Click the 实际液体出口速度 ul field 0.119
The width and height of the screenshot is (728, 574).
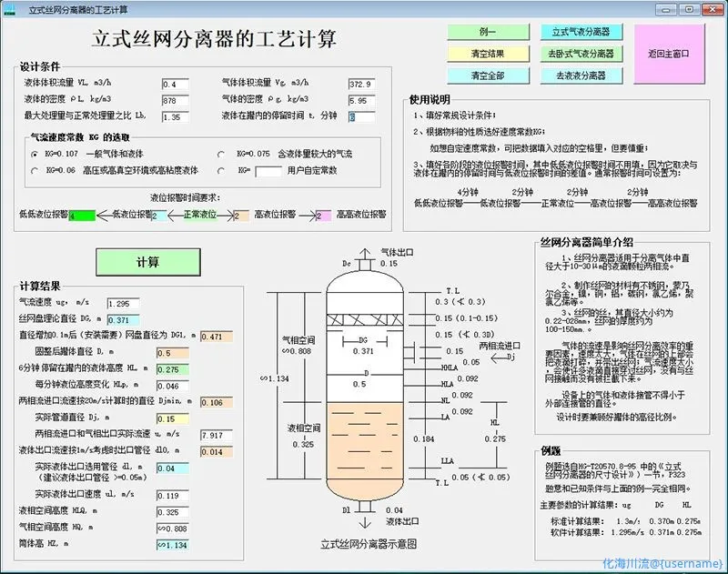point(173,496)
